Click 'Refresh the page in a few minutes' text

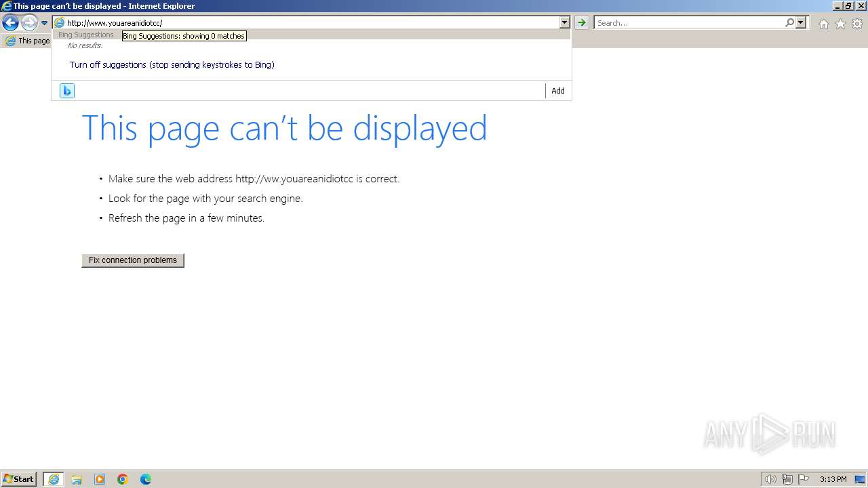(186, 218)
